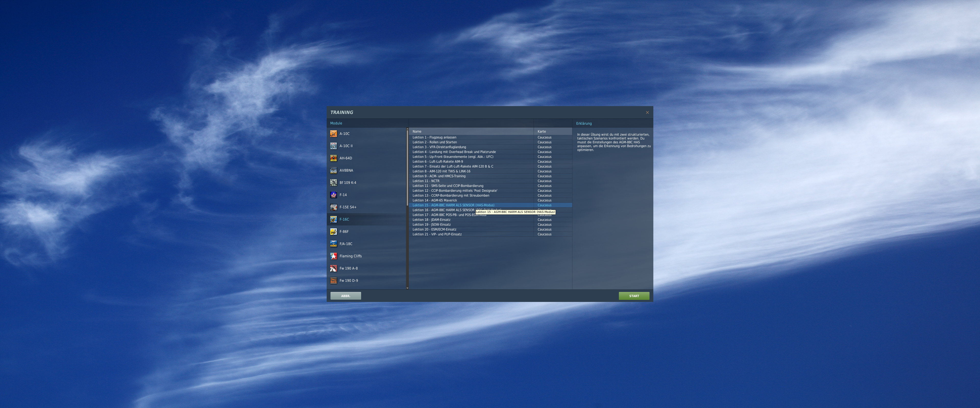Click the module list scroll-down arrow
This screenshot has height=408, width=980.
pos(408,288)
